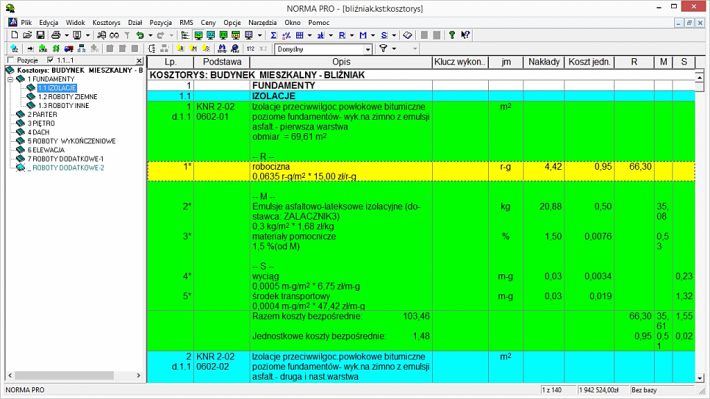Click the blue S equipment icon
The image size is (710, 399).
384,35
